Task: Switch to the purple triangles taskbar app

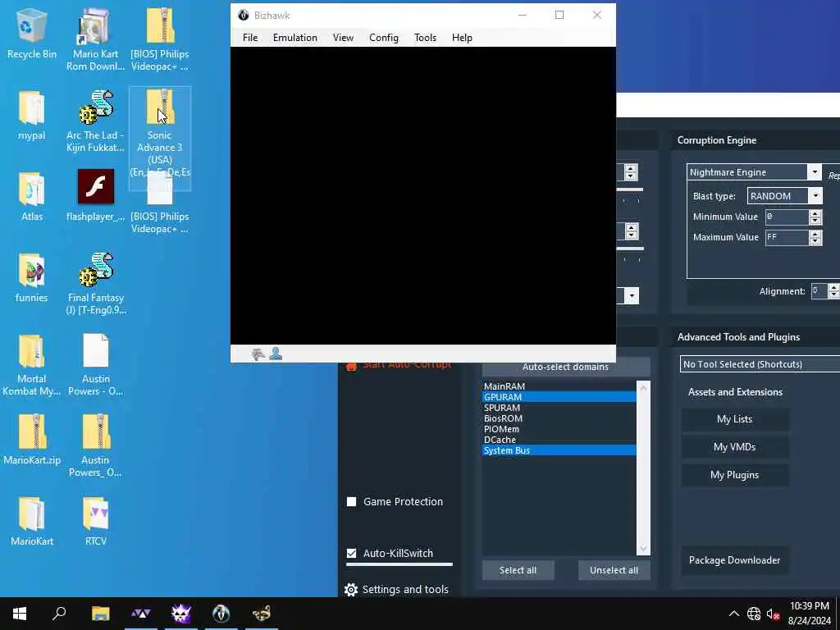Action: pos(141,614)
